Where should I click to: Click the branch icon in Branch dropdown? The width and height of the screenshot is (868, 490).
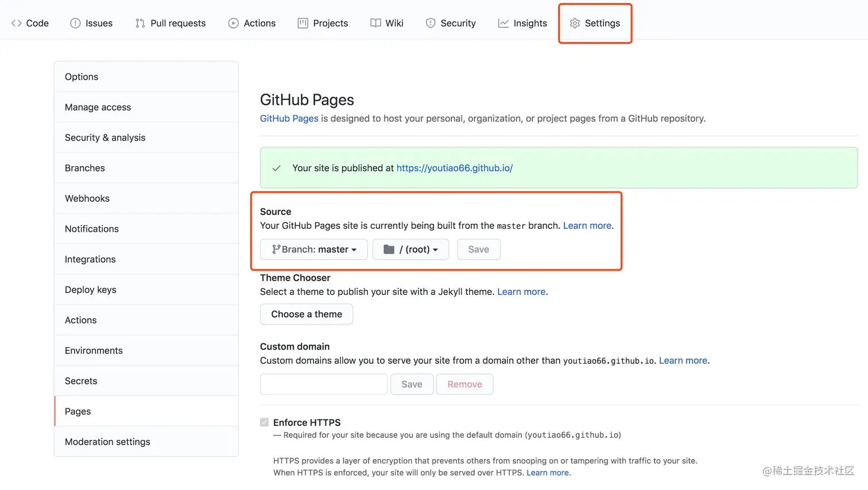click(276, 249)
